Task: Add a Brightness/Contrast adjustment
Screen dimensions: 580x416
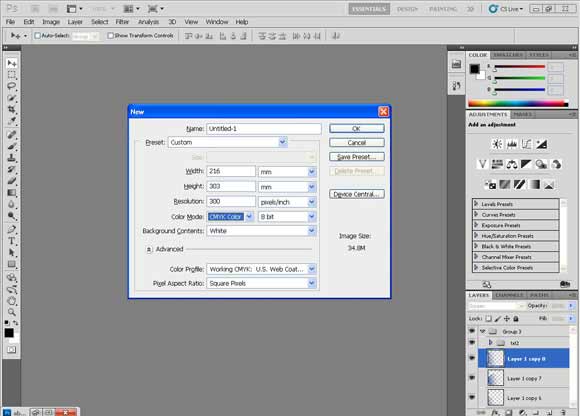Action: click(497, 144)
